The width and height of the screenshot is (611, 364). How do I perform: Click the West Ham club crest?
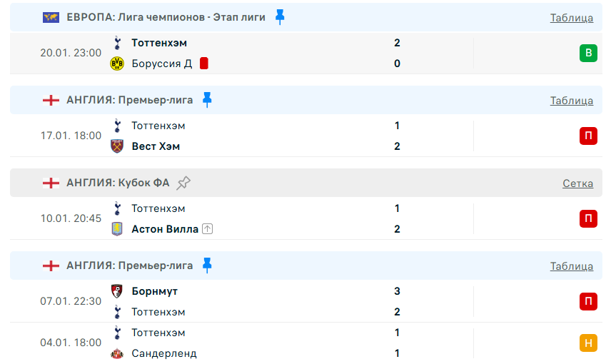click(117, 146)
